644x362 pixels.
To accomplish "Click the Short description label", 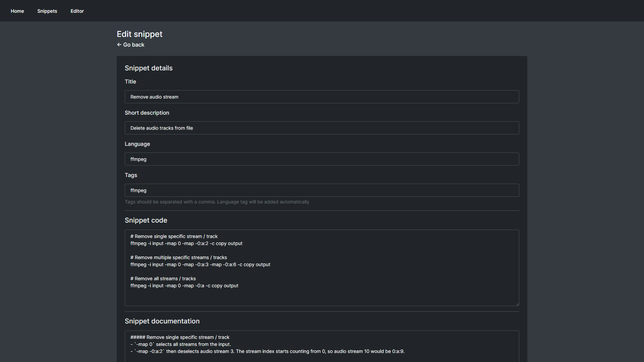I will [147, 113].
